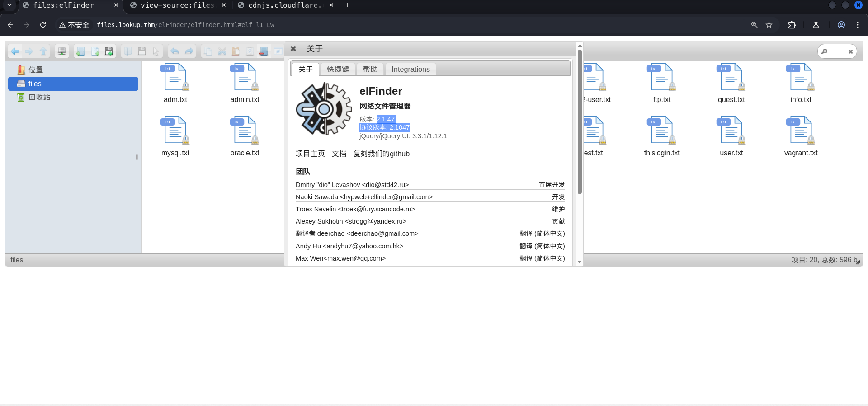Open the 文档 link
Image resolution: width=868 pixels, height=406 pixels.
click(x=339, y=154)
